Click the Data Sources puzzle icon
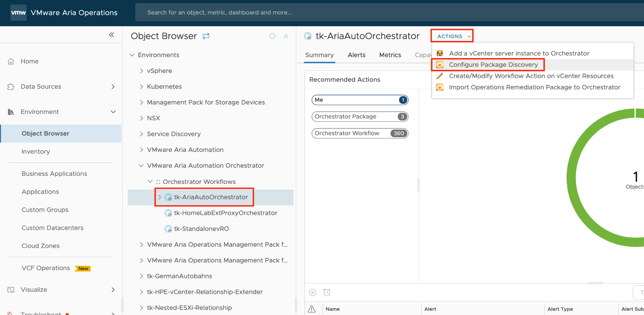The image size is (644, 315). [11, 87]
